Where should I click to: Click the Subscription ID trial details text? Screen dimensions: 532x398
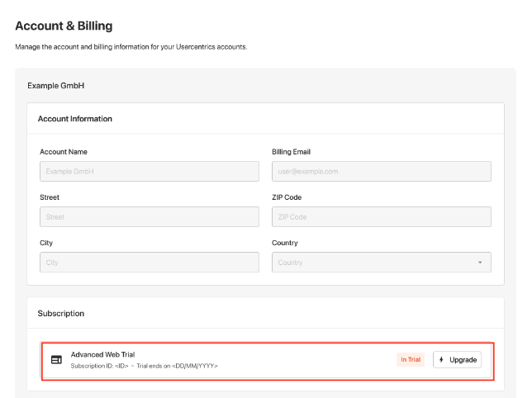click(145, 366)
